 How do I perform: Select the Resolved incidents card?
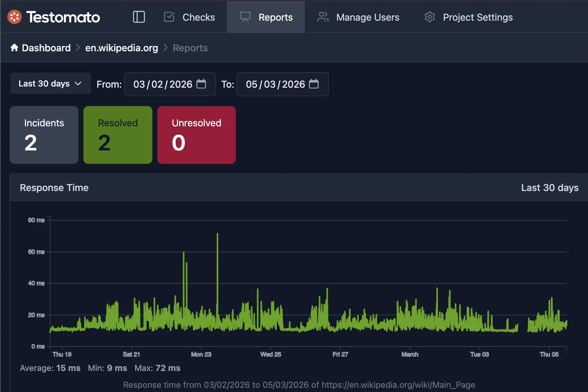click(118, 135)
